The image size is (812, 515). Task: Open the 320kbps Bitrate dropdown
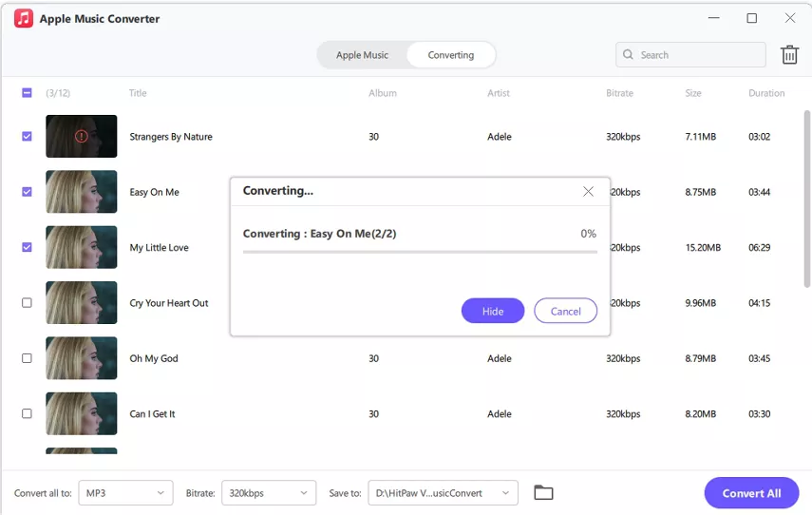click(x=268, y=493)
